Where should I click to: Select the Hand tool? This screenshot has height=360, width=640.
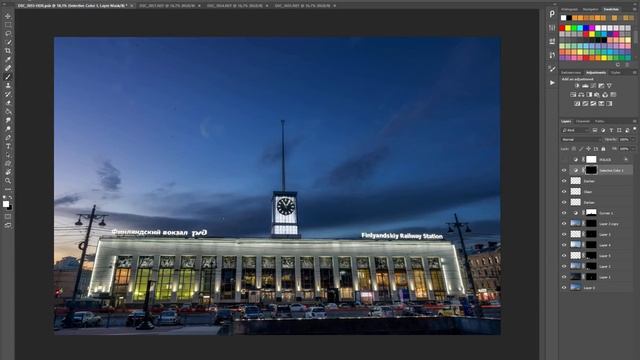click(8, 172)
